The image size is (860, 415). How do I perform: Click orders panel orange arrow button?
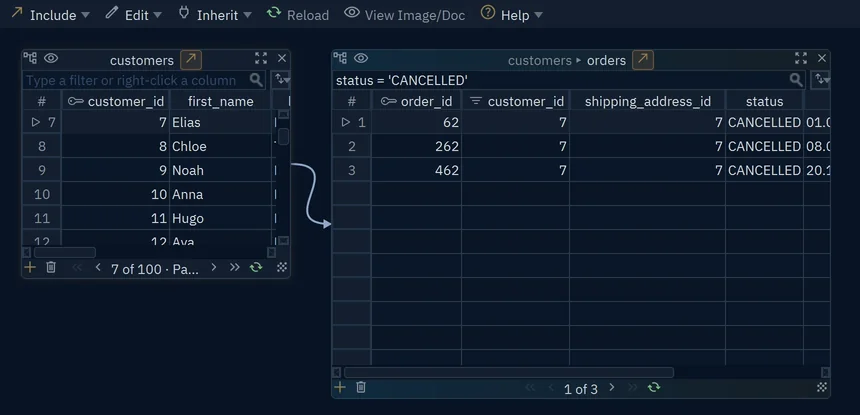pyautogui.click(x=643, y=60)
